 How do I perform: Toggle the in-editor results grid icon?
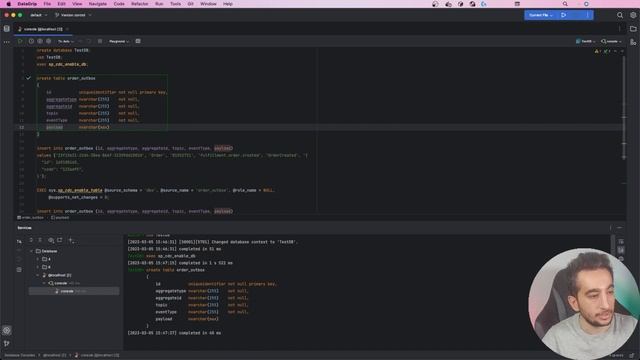point(138,41)
